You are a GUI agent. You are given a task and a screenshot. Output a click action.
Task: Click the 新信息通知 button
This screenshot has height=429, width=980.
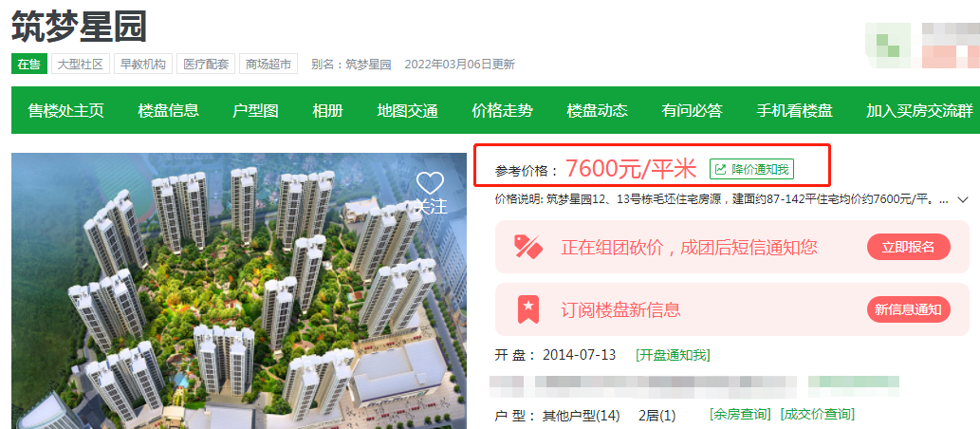pos(908,309)
